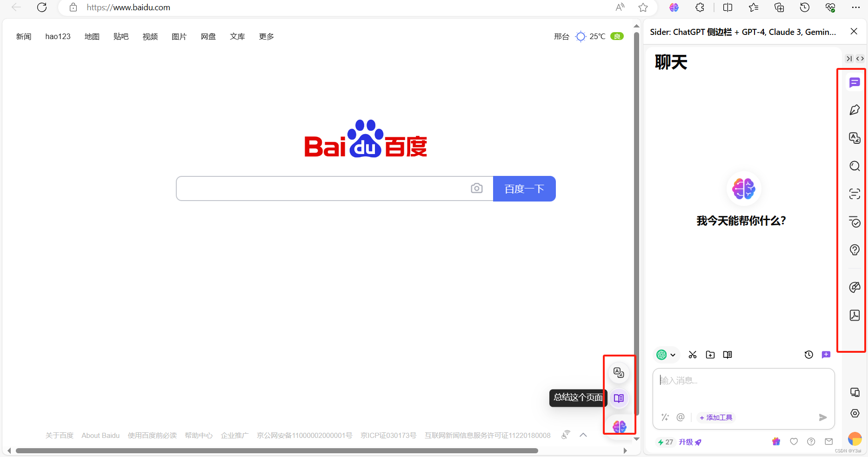Click the Read aloud icon in address bar
The image size is (868, 457).
pyautogui.click(x=620, y=7)
